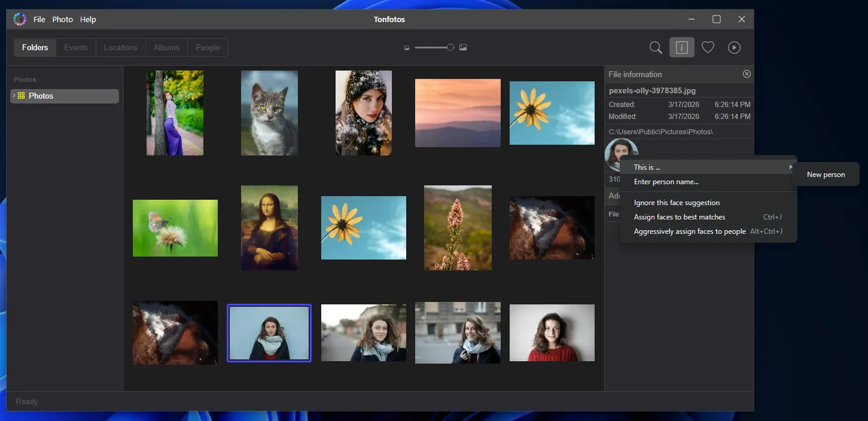This screenshot has height=421, width=868.
Task: Click the small thumbnail size icon
Action: click(x=407, y=48)
